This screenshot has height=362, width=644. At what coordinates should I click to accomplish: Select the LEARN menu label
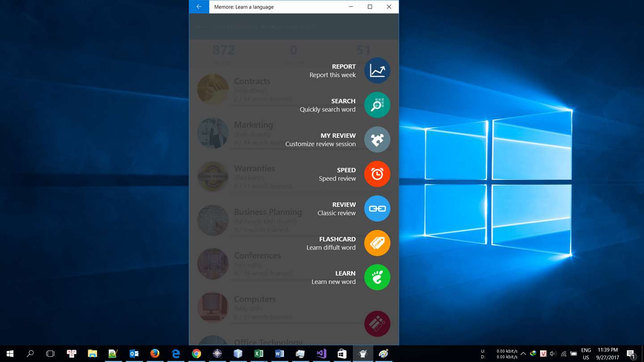[x=345, y=273]
